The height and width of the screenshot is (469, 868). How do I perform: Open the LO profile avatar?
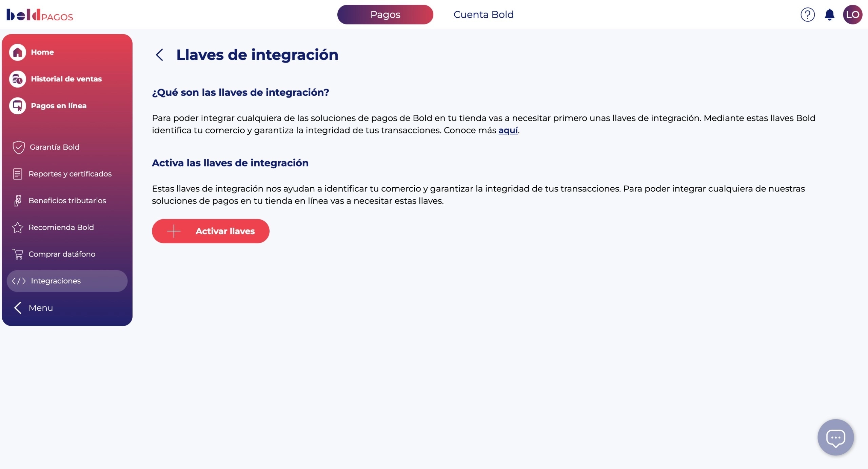click(x=853, y=14)
